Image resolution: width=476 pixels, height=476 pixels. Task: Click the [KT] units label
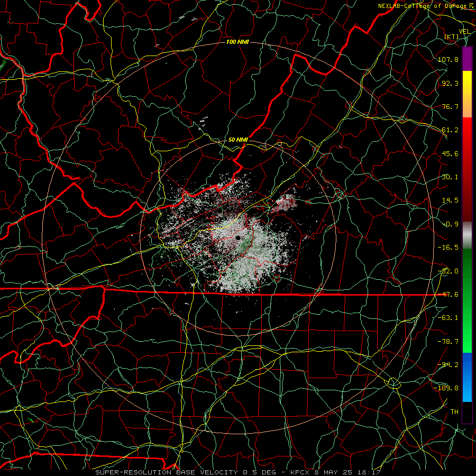tap(452, 36)
